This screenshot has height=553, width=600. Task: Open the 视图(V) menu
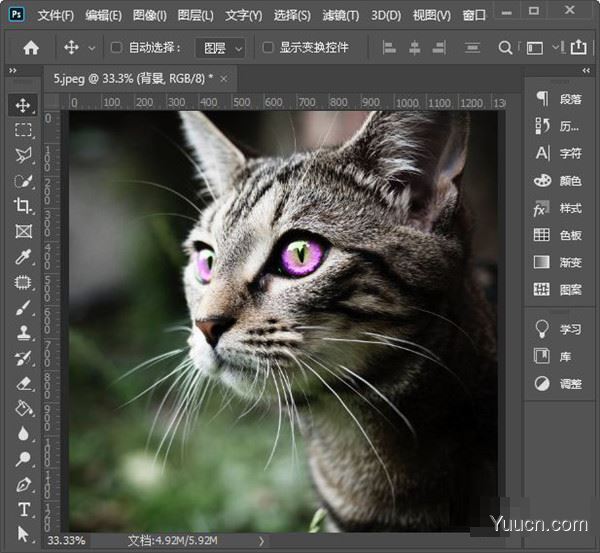(432, 15)
